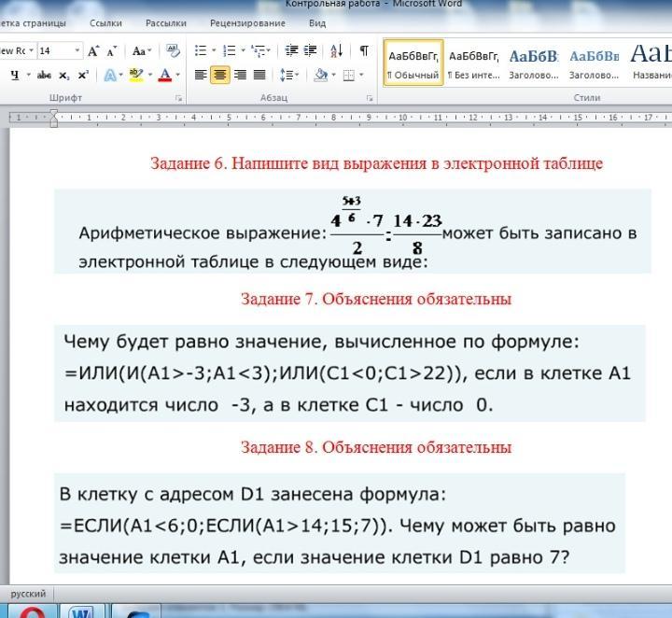Open Шрифт dialog launcher

coord(178,99)
